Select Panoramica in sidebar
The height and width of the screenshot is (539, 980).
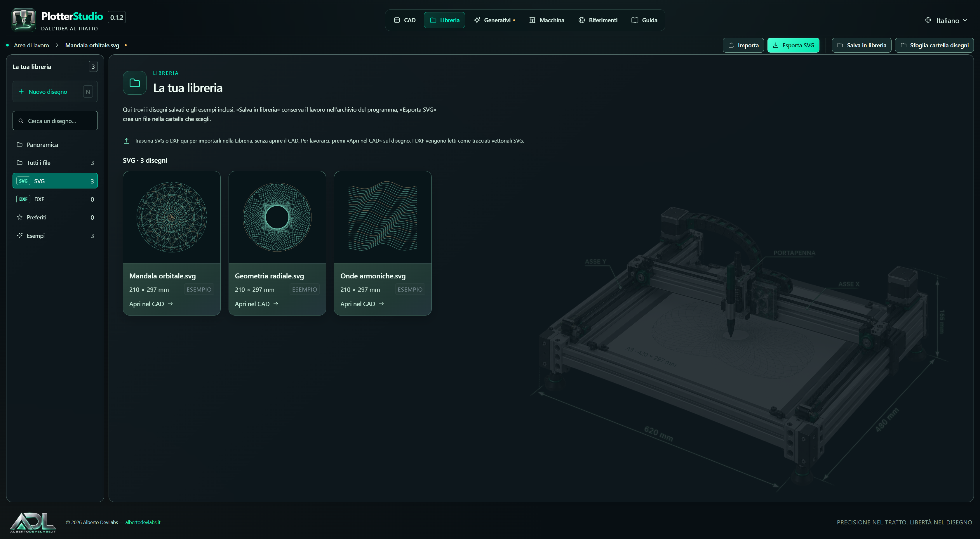pos(55,145)
